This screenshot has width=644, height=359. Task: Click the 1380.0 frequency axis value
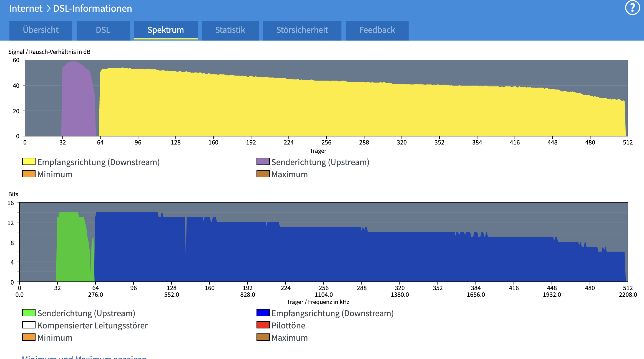[400, 295]
